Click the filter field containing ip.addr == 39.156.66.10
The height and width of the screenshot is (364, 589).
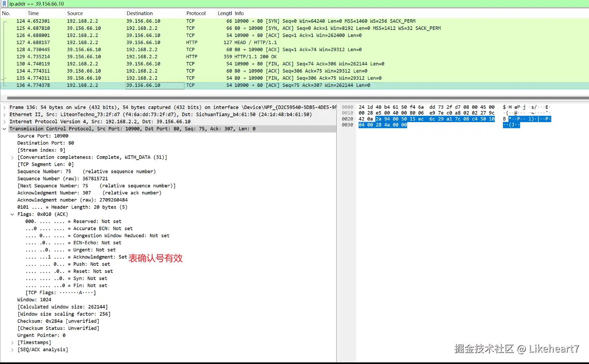pos(297,4)
